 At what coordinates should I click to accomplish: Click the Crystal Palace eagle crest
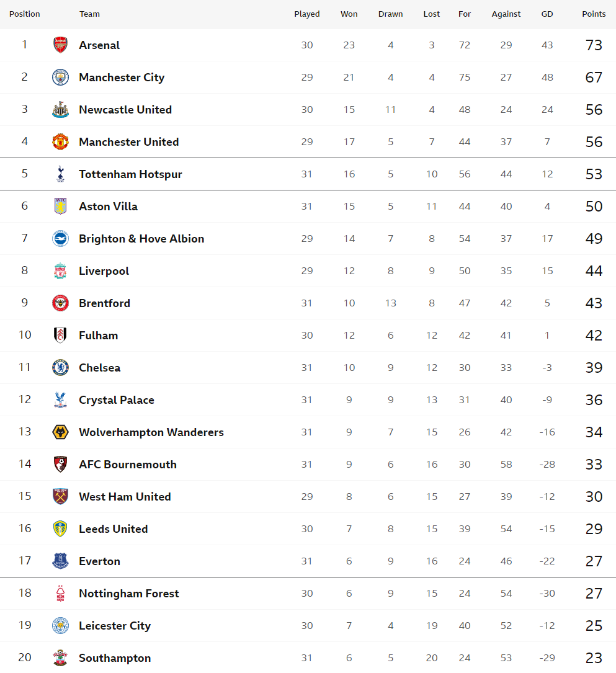[60, 399]
